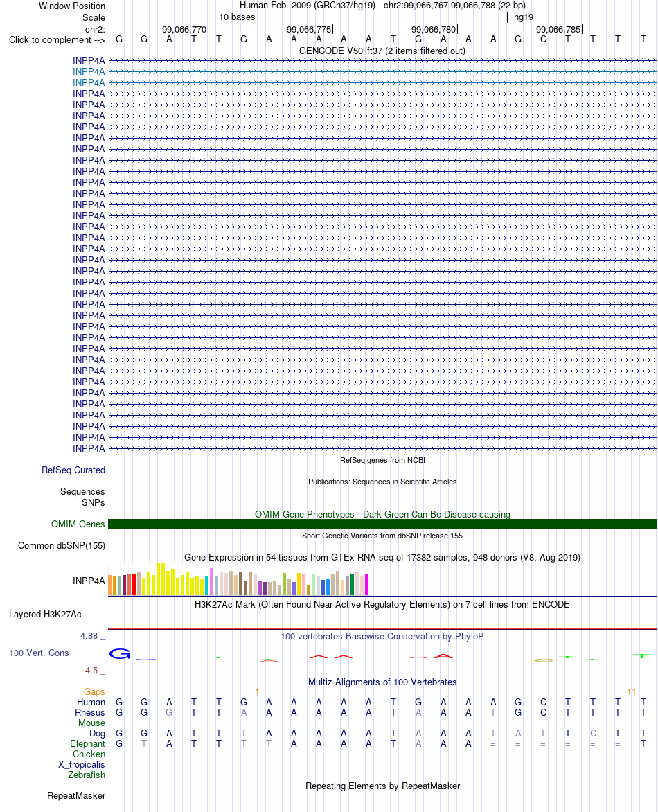Image resolution: width=658 pixels, height=812 pixels.
Task: Click the -4.5 lower scale value
Action: [x=90, y=670]
